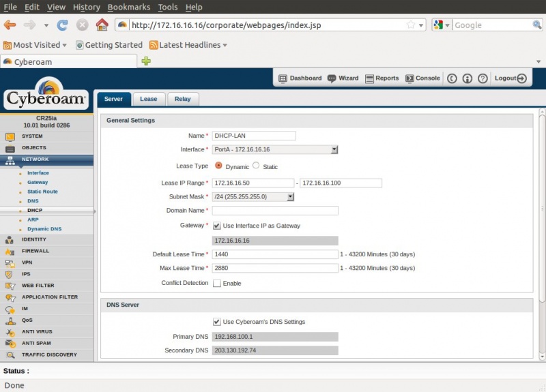Open the Bookmarks menu
The height and width of the screenshot is (392, 546).
coord(128,7)
